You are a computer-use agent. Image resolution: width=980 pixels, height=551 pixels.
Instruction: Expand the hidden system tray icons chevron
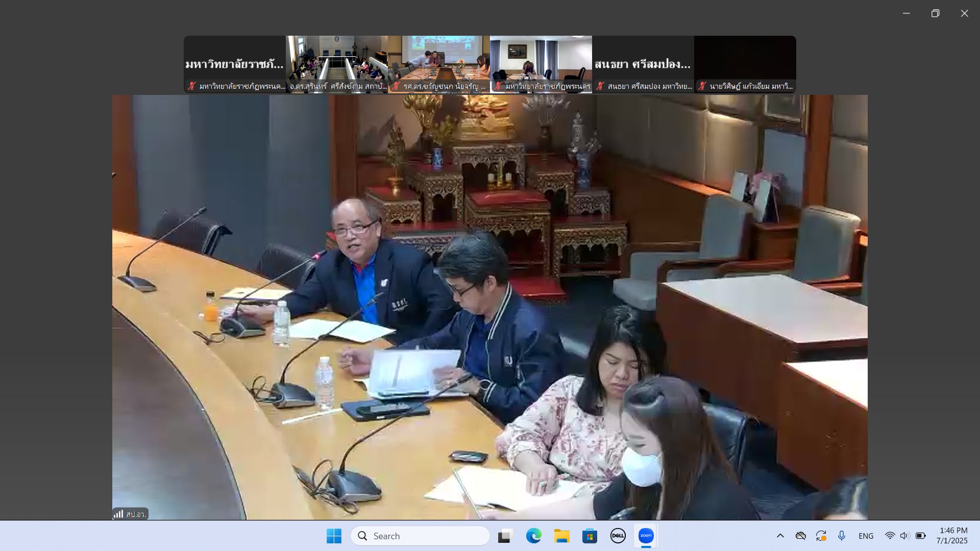(780, 536)
